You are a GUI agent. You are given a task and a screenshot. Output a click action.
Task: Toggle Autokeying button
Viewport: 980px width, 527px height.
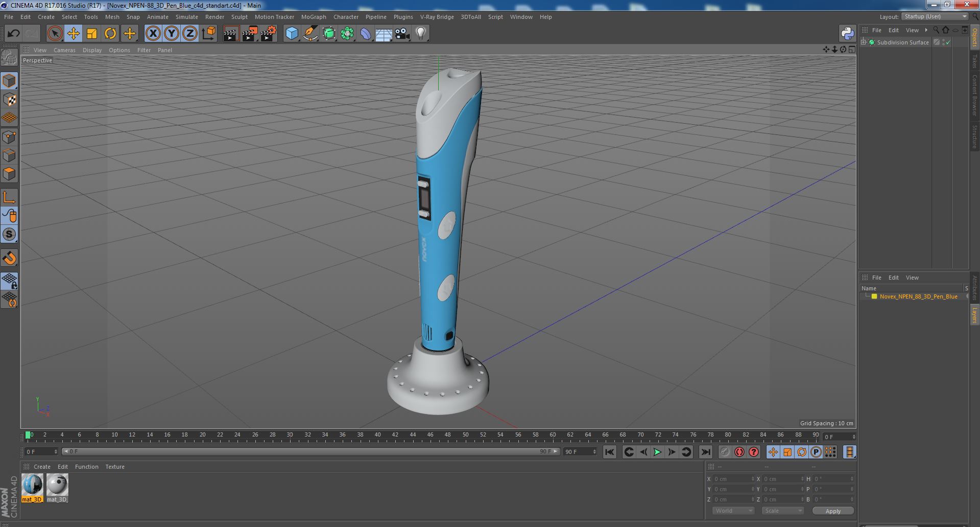pos(739,452)
